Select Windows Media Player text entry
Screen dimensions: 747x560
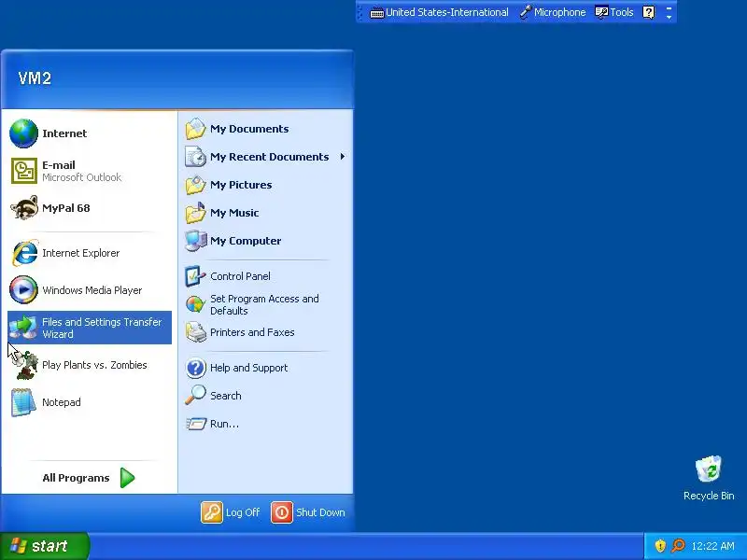pos(92,290)
